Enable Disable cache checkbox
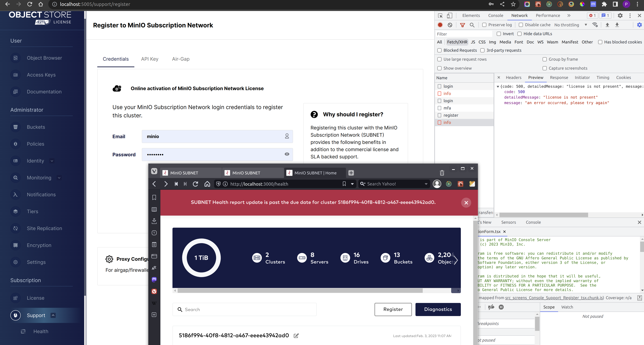The height and width of the screenshot is (345, 644). coord(521,25)
